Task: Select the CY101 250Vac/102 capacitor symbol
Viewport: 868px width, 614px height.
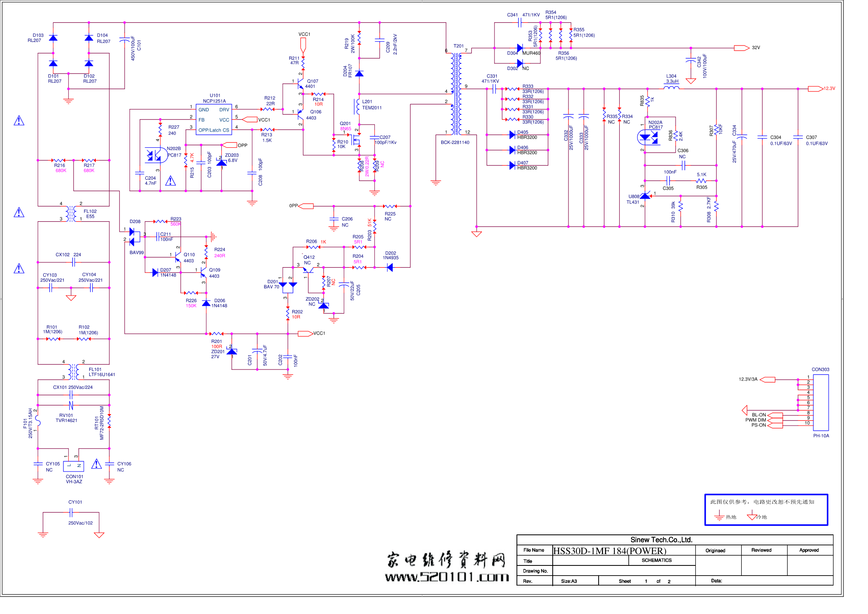Action: pyautogui.click(x=71, y=513)
